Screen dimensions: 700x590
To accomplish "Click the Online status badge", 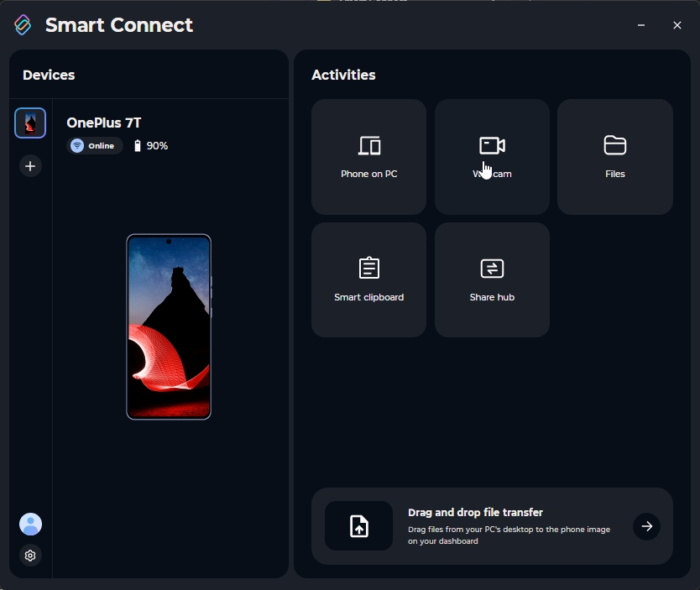I will pyautogui.click(x=94, y=145).
